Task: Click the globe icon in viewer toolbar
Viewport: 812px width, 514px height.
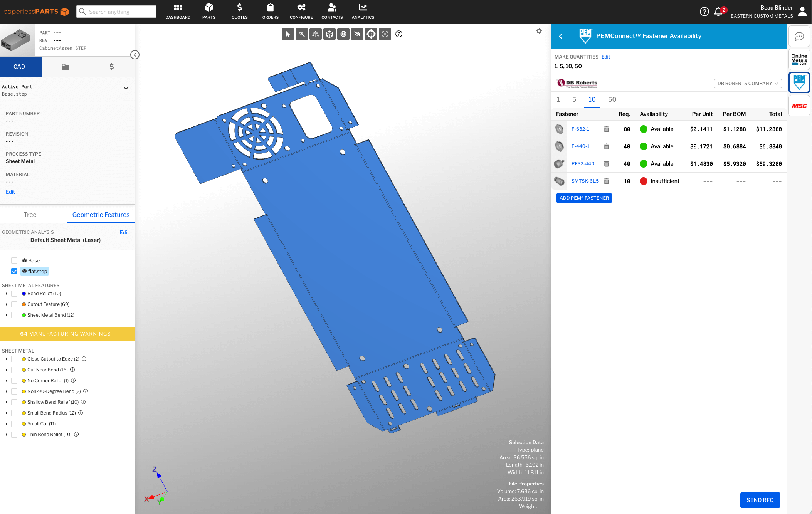Action: pyautogui.click(x=343, y=34)
